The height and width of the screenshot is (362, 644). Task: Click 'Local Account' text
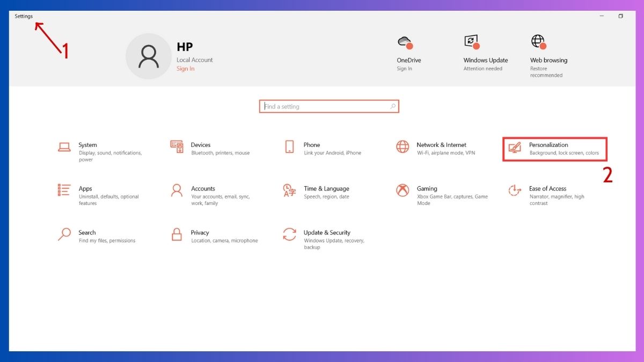point(195,60)
